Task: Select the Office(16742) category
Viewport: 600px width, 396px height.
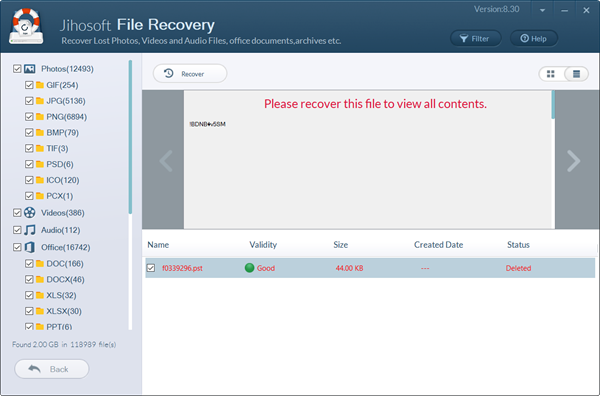Action: point(66,247)
